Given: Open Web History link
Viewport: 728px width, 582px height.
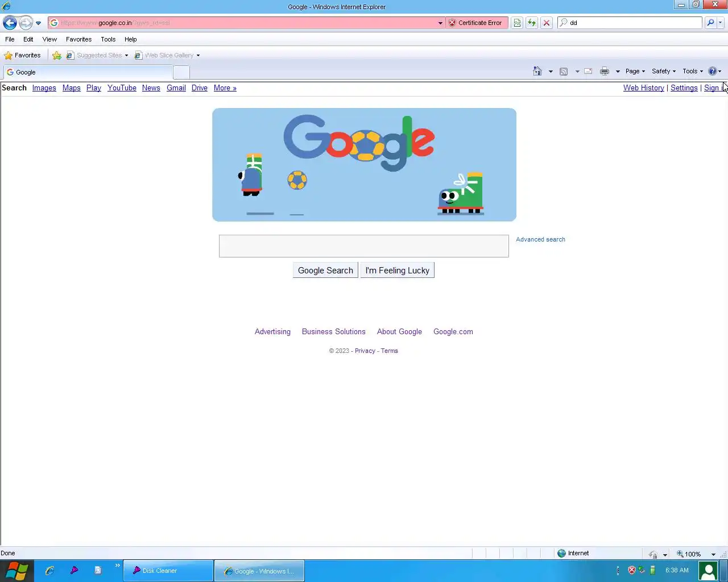Looking at the screenshot, I should pyautogui.click(x=643, y=88).
